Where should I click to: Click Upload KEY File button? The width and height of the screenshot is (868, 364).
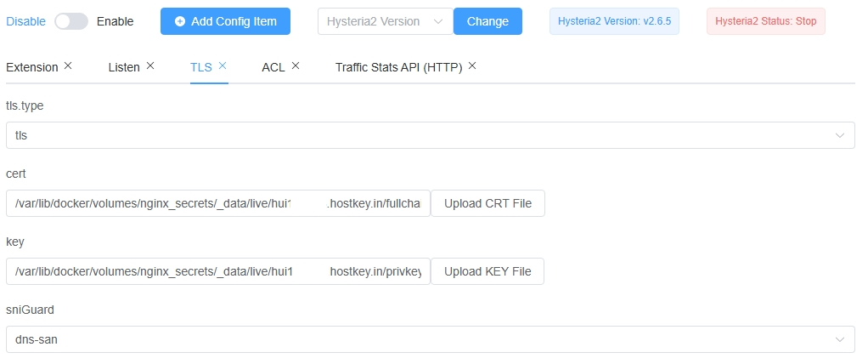488,271
